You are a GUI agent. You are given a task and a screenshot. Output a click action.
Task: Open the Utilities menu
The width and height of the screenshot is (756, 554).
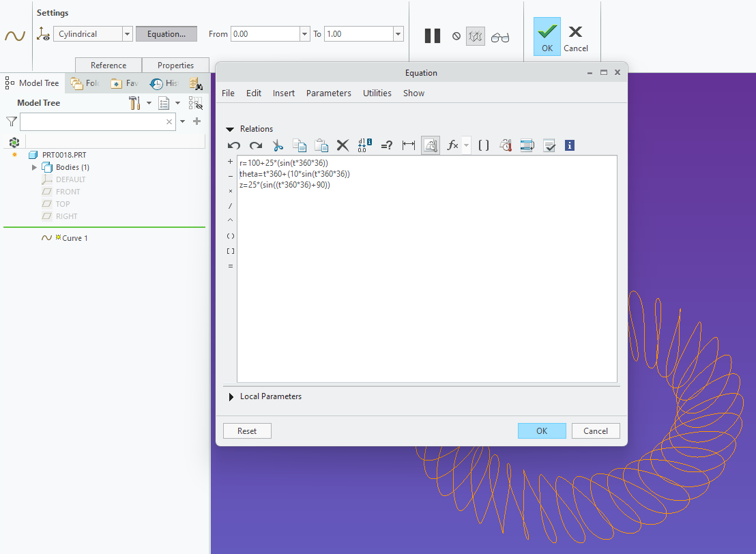377,93
